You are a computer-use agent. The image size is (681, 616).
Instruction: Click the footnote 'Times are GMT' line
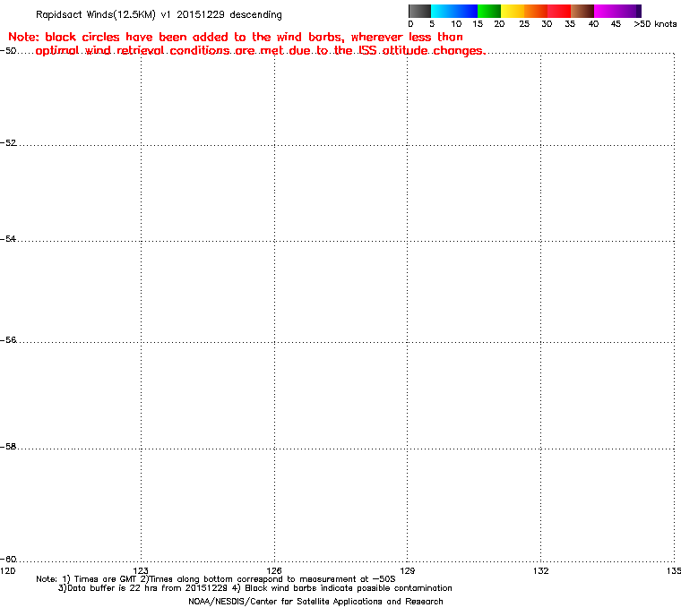coord(216,579)
